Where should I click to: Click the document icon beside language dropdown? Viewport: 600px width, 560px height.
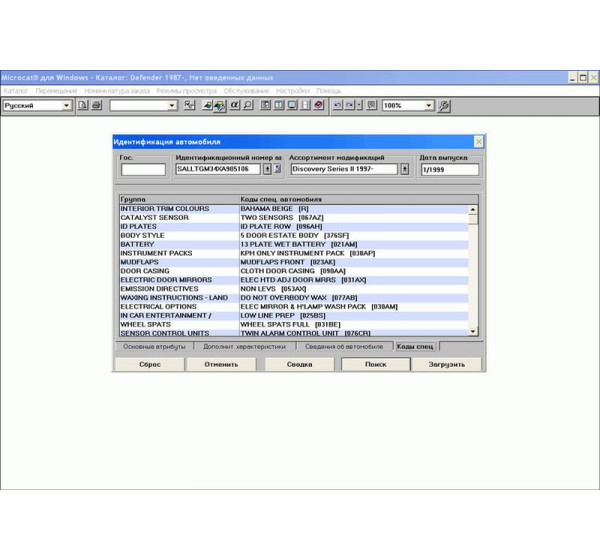83,105
